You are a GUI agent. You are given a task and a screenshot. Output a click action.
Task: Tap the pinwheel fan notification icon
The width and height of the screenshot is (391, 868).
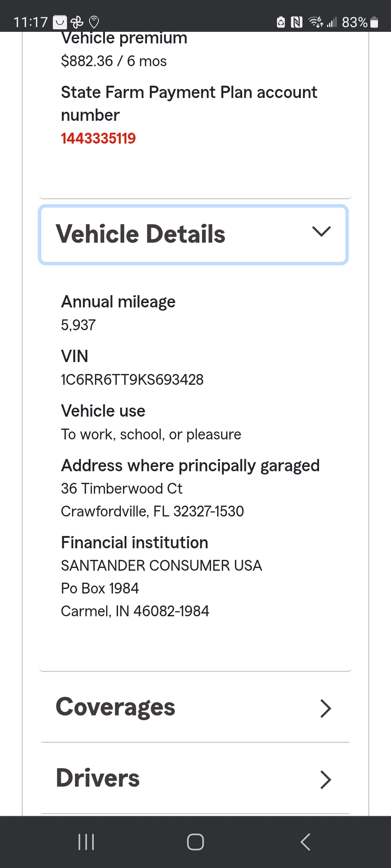[77, 22]
